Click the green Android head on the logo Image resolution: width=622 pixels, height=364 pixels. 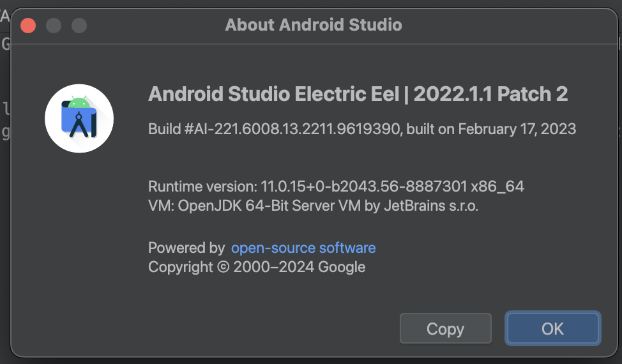[x=79, y=102]
